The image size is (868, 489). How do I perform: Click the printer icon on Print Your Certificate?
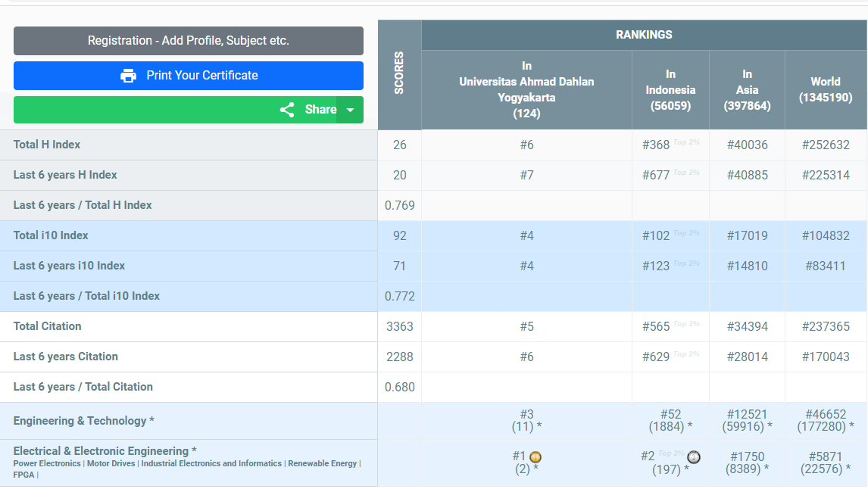tap(128, 76)
